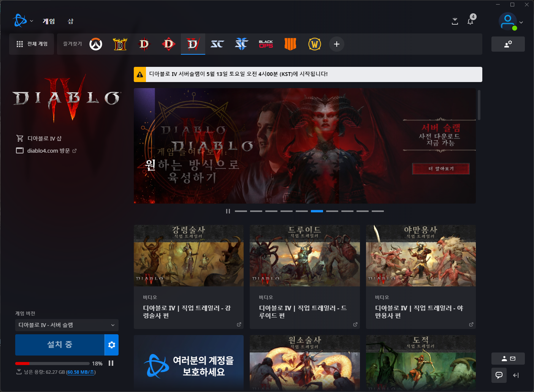Viewport: 534px width, 392px height.
Task: Open the downloads icon in header
Action: pyautogui.click(x=455, y=21)
